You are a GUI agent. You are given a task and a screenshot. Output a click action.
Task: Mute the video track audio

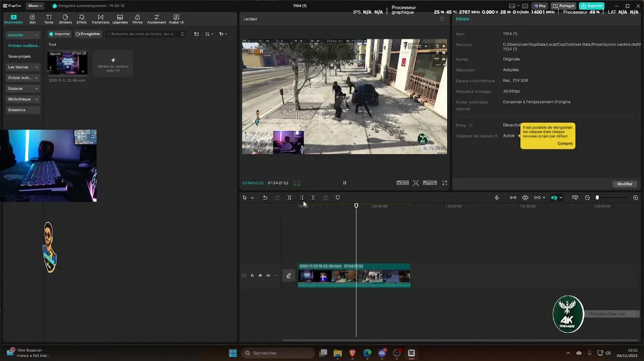[x=268, y=275]
